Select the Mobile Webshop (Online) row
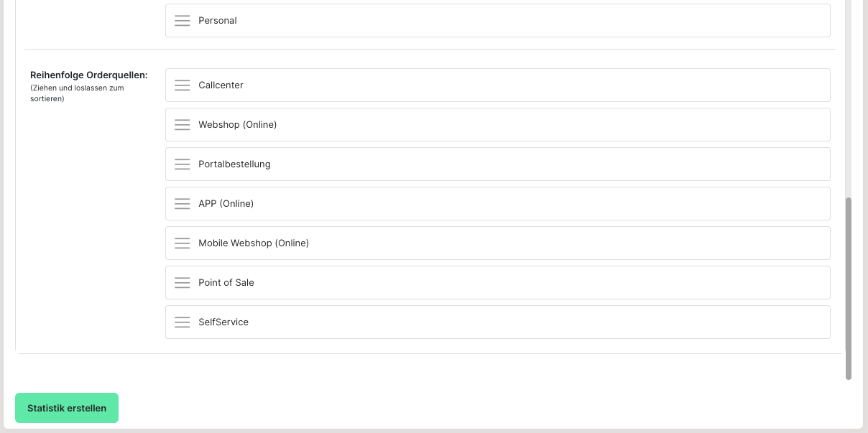 tap(497, 243)
